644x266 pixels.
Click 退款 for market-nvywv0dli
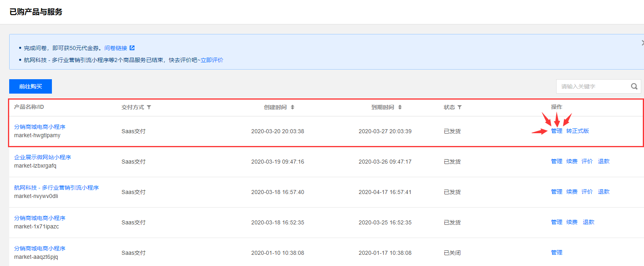[604, 192]
